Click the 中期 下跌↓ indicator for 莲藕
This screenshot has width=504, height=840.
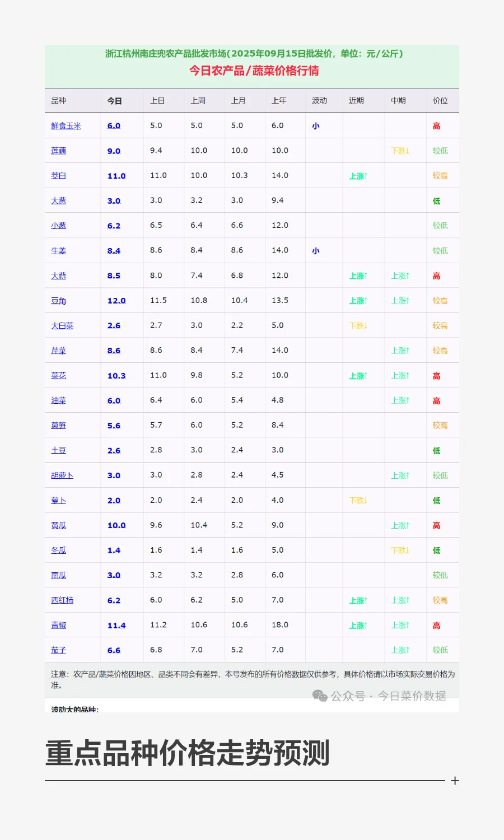(400, 151)
